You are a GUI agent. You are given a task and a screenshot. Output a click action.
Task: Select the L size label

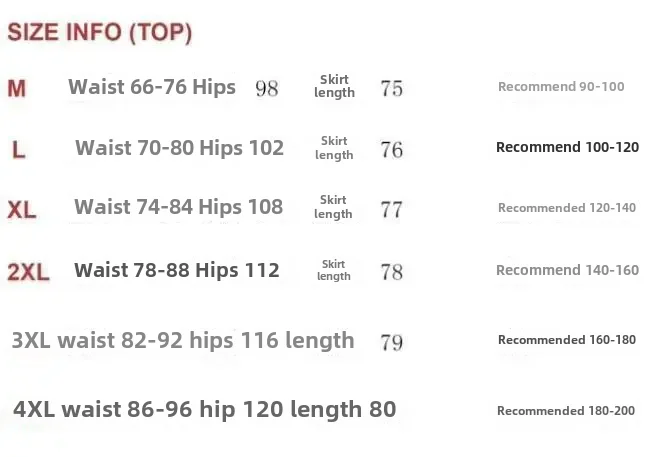tap(19, 151)
